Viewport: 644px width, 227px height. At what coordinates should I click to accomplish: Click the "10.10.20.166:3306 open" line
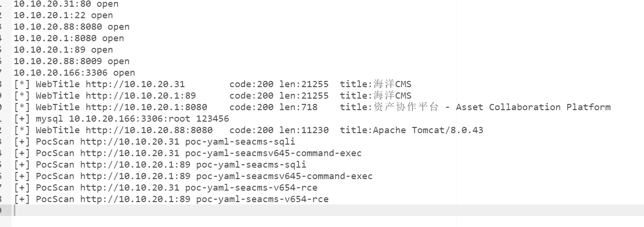[x=74, y=73]
